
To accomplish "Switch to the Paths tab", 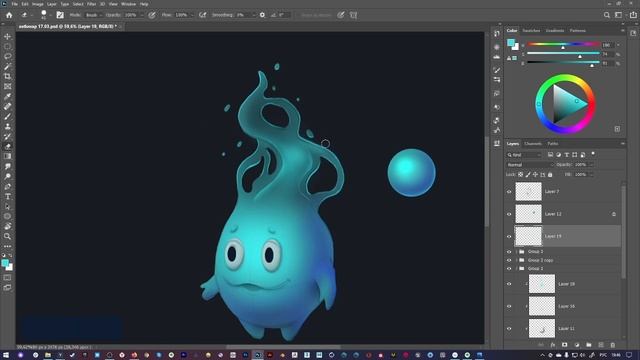I will [x=553, y=144].
